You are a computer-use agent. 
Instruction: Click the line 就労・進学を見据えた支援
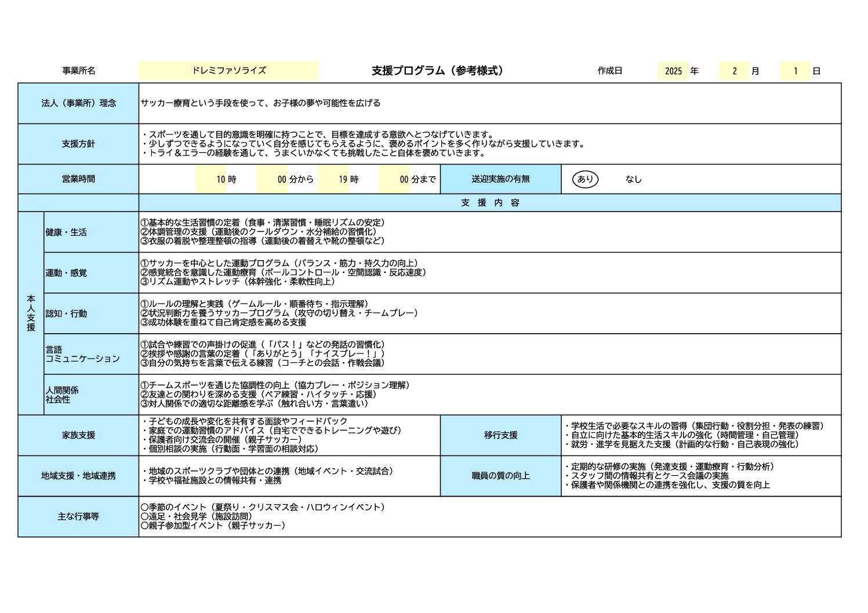click(681, 444)
